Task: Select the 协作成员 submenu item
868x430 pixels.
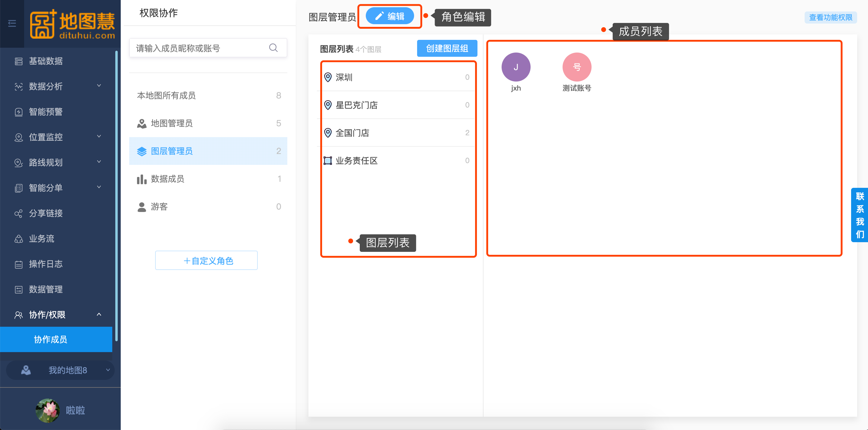Action: (56, 339)
